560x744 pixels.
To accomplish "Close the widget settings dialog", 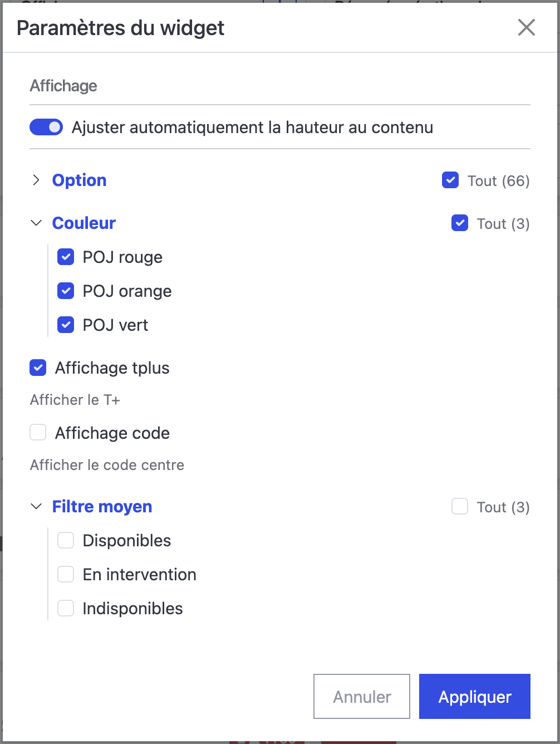I will (526, 27).
